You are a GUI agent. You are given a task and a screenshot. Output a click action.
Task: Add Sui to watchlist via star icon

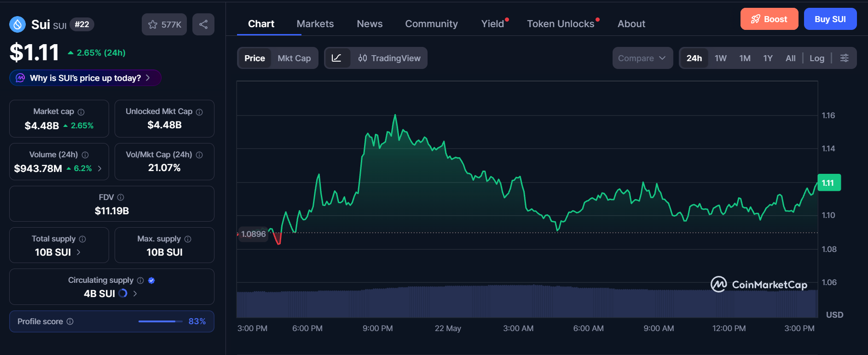coord(153,25)
